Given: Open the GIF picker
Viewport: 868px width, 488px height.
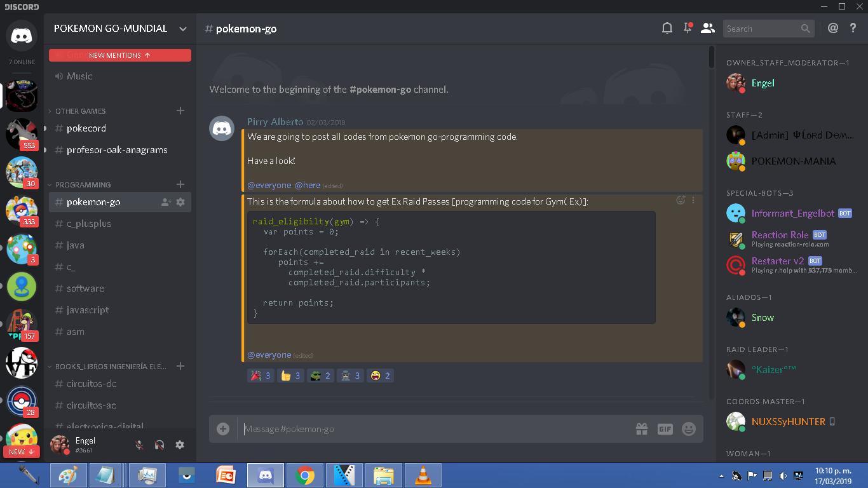Looking at the screenshot, I should pos(665,429).
